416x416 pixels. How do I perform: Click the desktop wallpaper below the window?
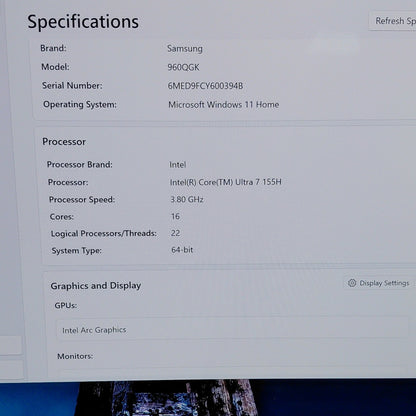point(208,398)
